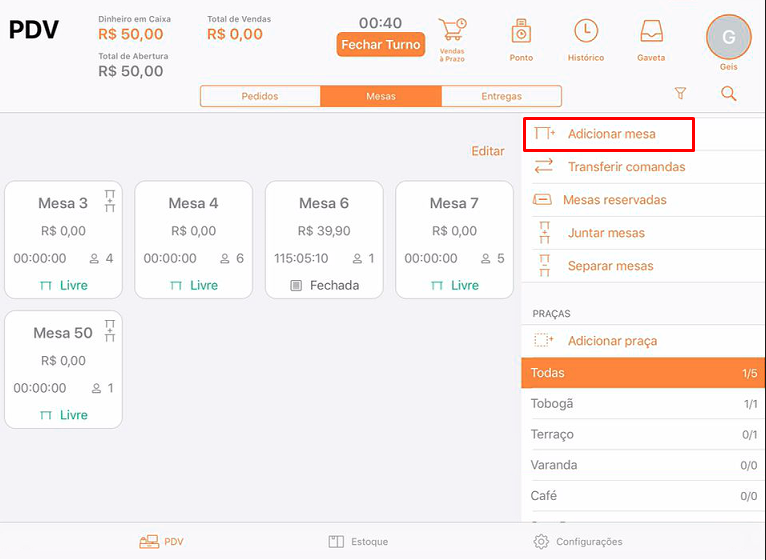
Task: Select the Terraço praça row
Action: click(643, 434)
